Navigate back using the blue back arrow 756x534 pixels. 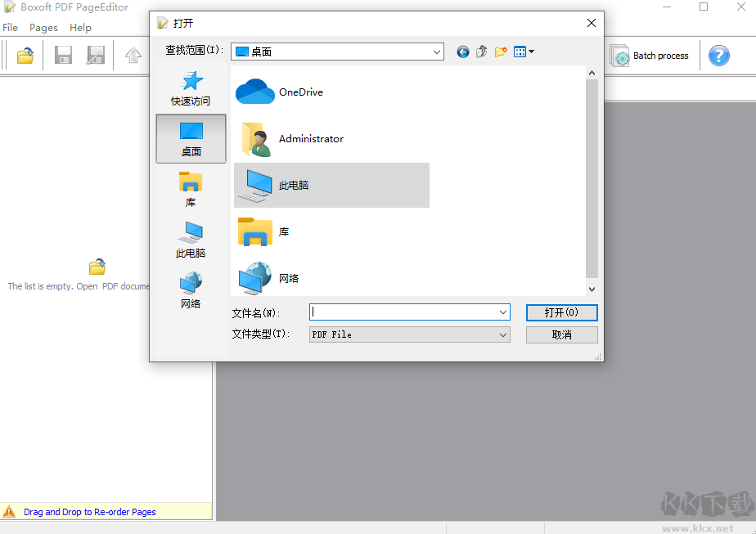coord(462,52)
